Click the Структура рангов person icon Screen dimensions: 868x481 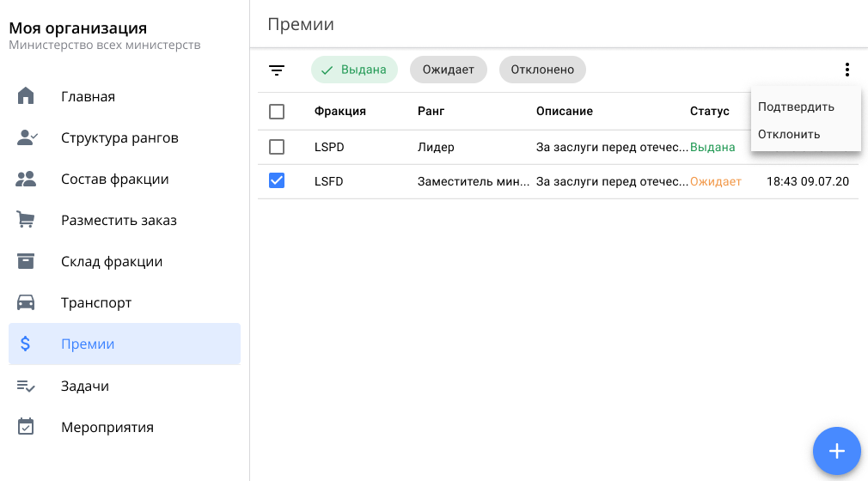[27, 137]
